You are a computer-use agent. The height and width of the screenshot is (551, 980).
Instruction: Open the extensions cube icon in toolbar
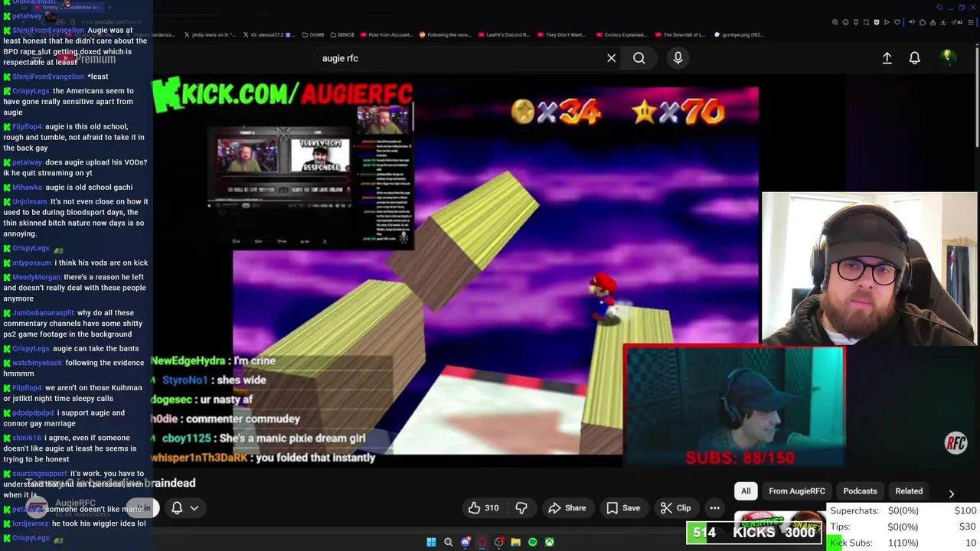[923, 22]
